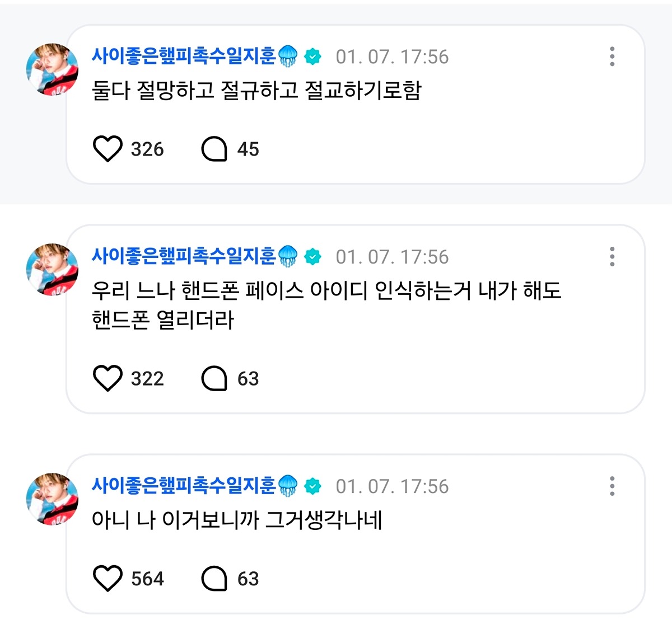Click the 01. 07. 17:56 timestamp on second post

(392, 257)
